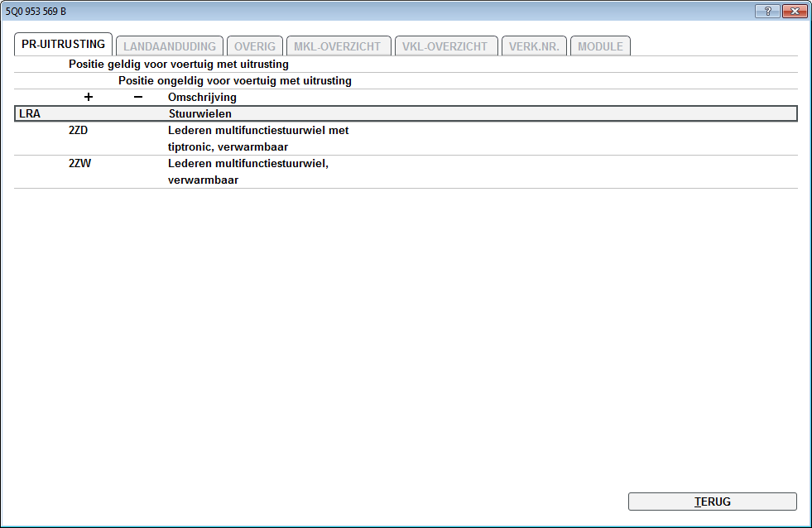Select the PR-UITRUSTING tab
812x528 pixels.
pos(64,45)
